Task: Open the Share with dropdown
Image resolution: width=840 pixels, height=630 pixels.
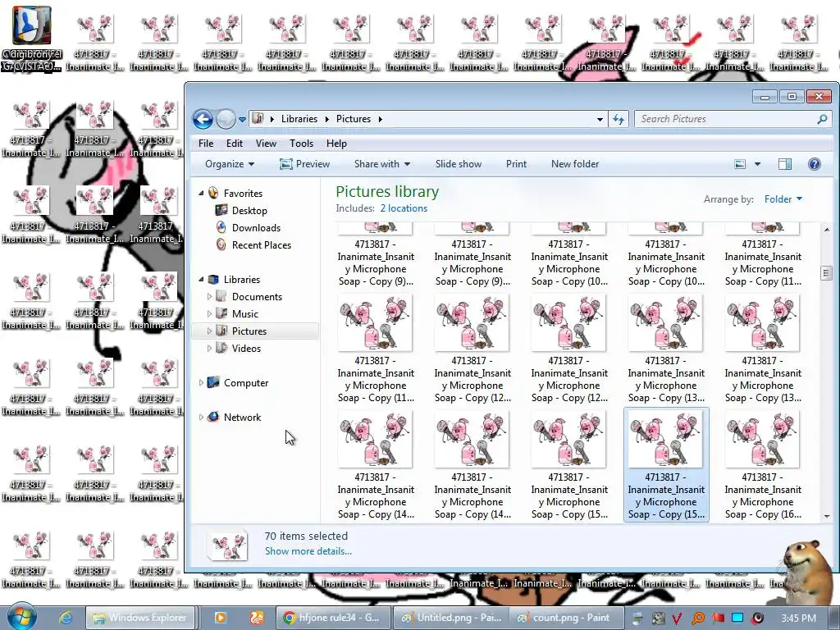Action: click(x=382, y=164)
